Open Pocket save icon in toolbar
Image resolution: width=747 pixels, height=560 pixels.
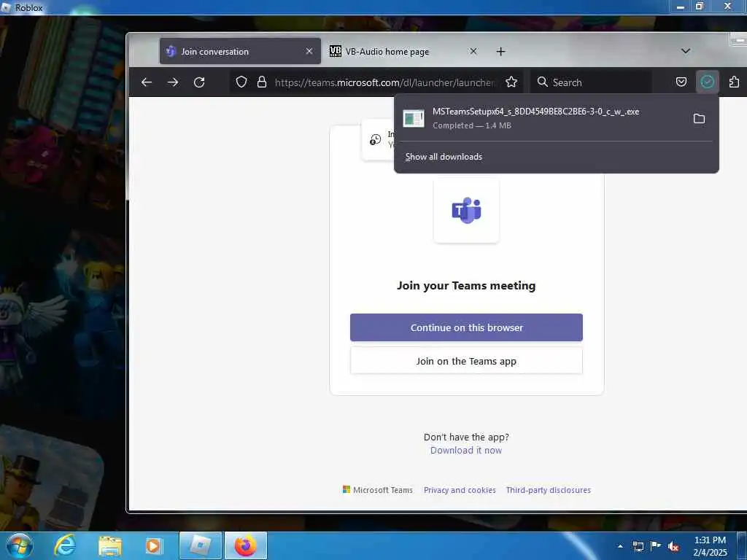point(681,82)
